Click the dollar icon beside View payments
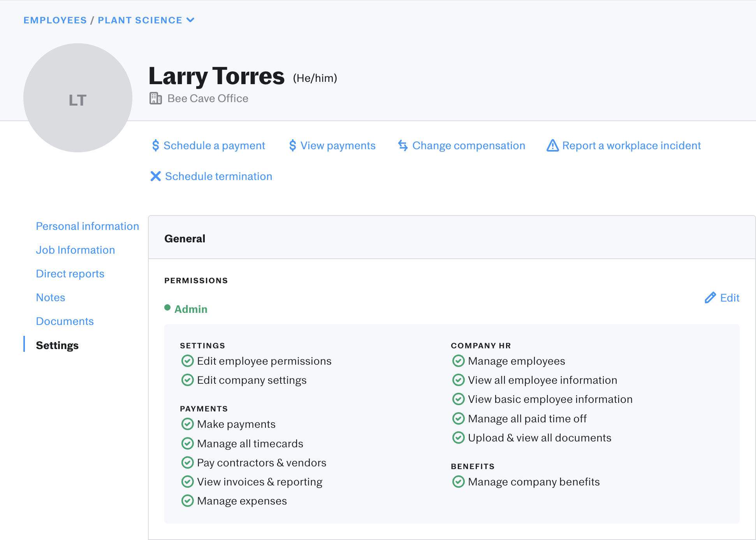This screenshot has width=756, height=540. point(292,145)
